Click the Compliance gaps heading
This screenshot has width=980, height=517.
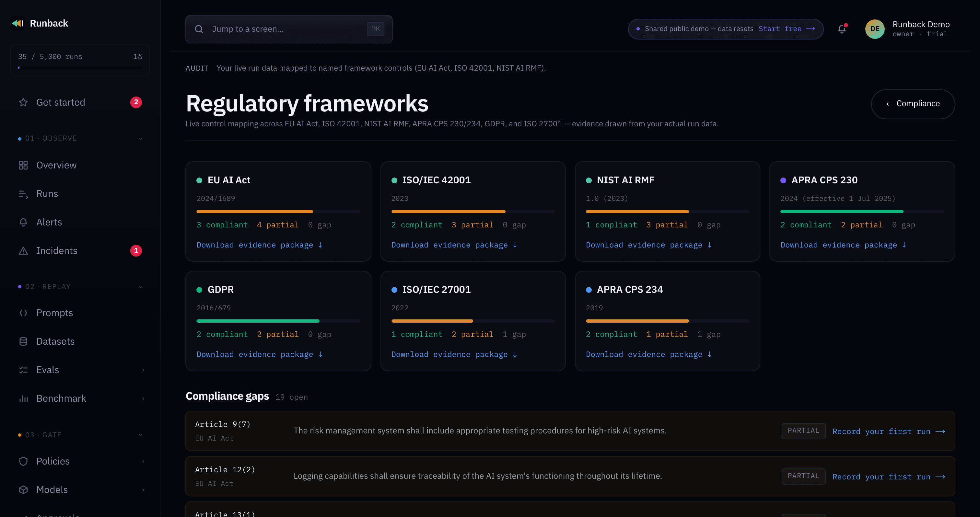[227, 396]
